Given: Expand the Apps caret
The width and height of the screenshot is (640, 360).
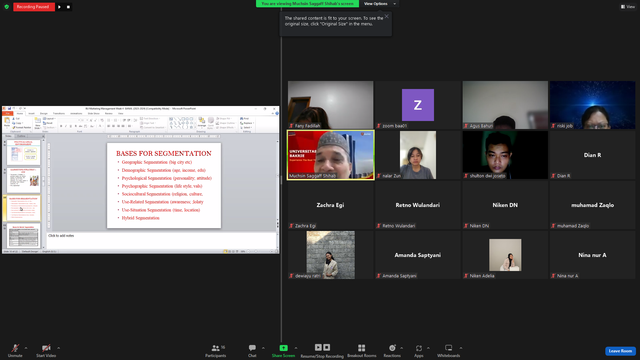Looking at the screenshot, I should tap(428, 348).
